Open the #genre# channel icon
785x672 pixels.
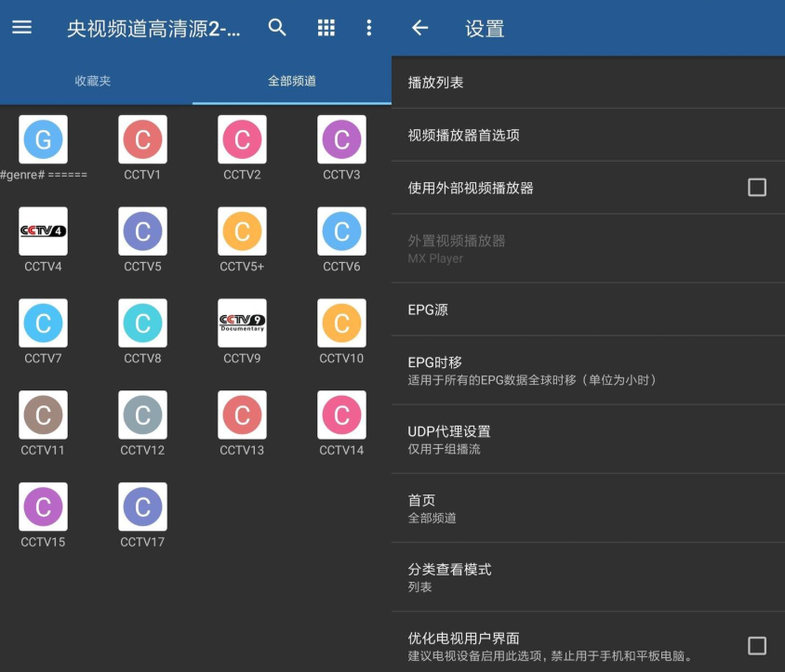(x=43, y=139)
